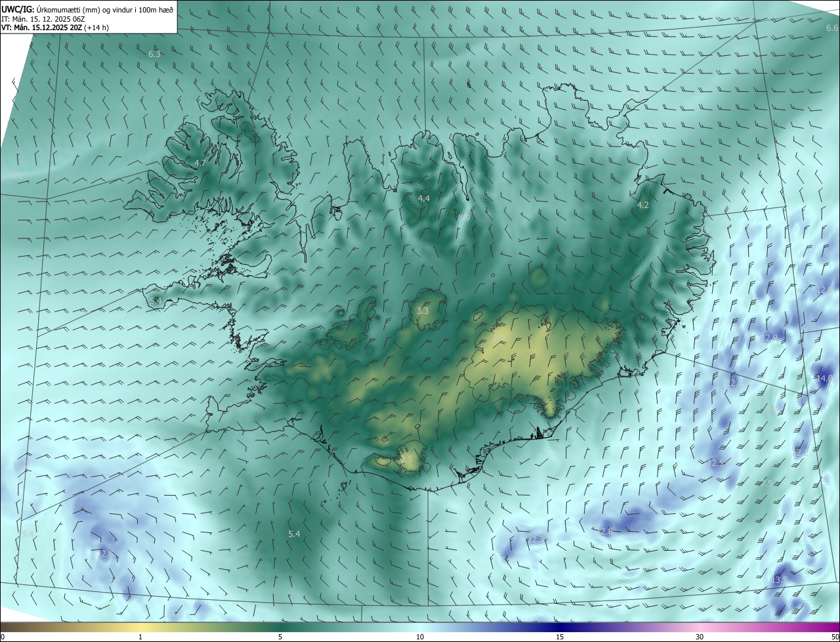
Task: Click the color scale label 10
Action: (x=420, y=637)
